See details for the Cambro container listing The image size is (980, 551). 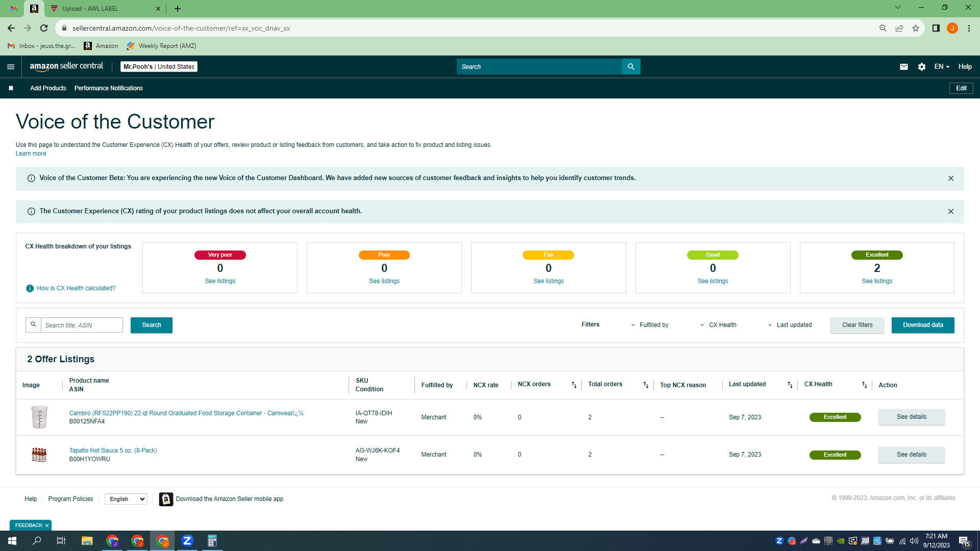coord(912,417)
